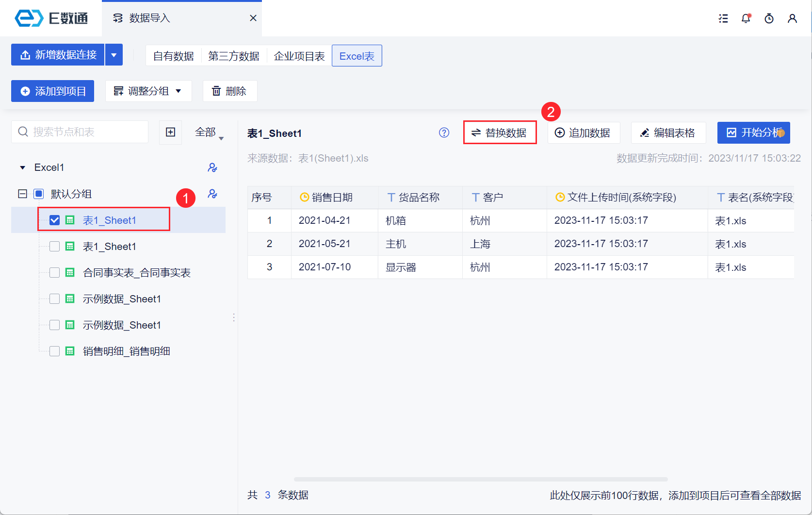Click the source text 表1(Sheet1).xls
Screen dimensions: 812x515
coord(333,158)
